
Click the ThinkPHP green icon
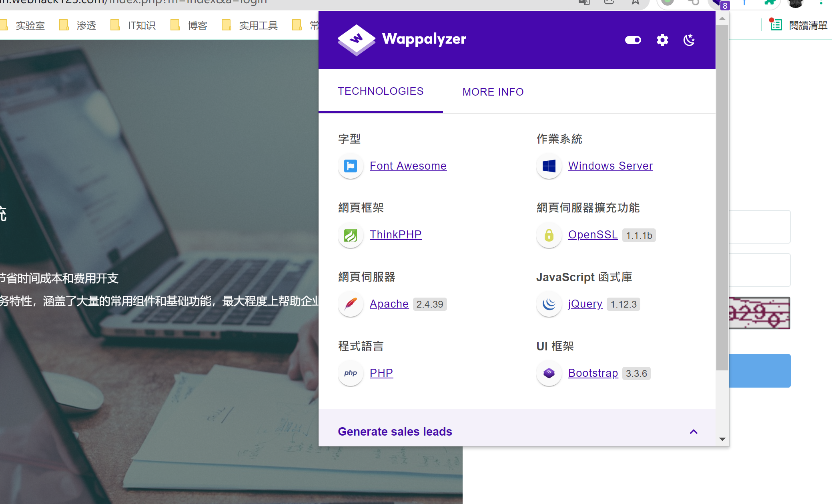point(351,235)
